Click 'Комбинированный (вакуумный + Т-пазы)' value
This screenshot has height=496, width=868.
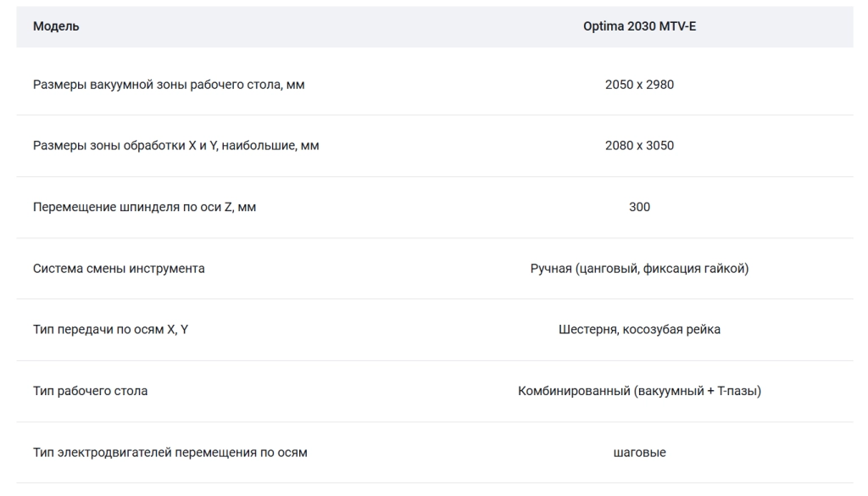(639, 391)
